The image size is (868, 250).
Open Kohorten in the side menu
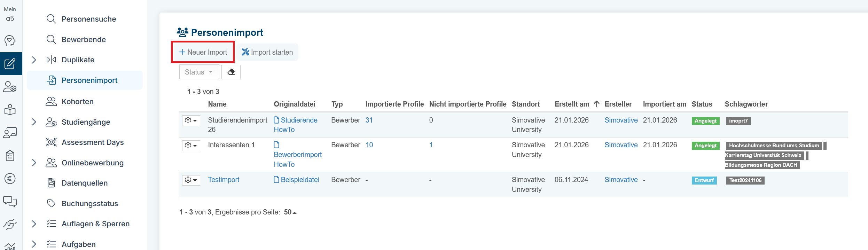[77, 102]
